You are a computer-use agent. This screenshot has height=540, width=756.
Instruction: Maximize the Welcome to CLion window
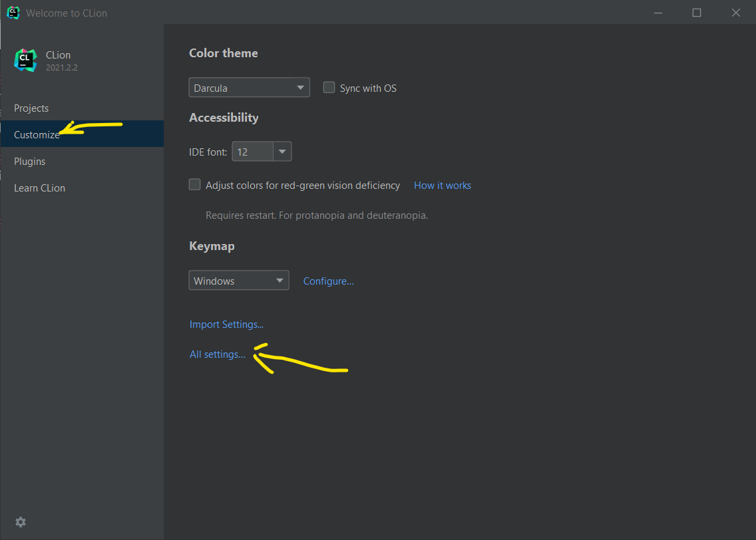697,13
